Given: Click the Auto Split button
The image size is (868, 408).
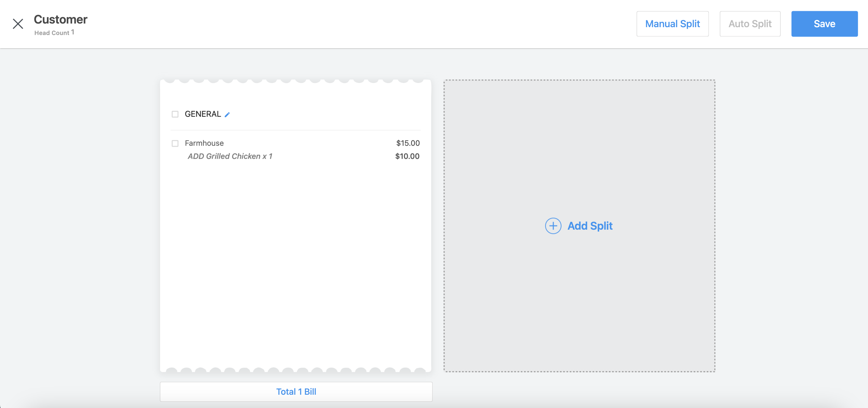Looking at the screenshot, I should pos(750,24).
